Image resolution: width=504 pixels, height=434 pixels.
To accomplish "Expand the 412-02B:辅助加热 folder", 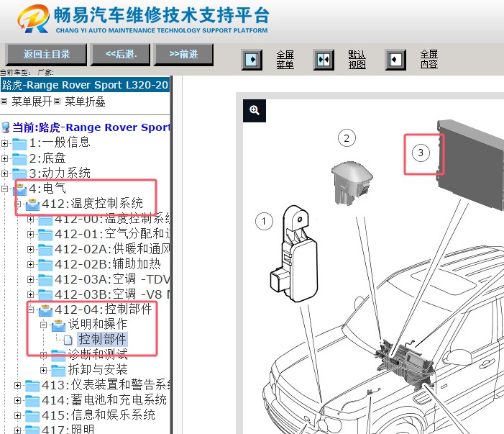I will click(30, 264).
